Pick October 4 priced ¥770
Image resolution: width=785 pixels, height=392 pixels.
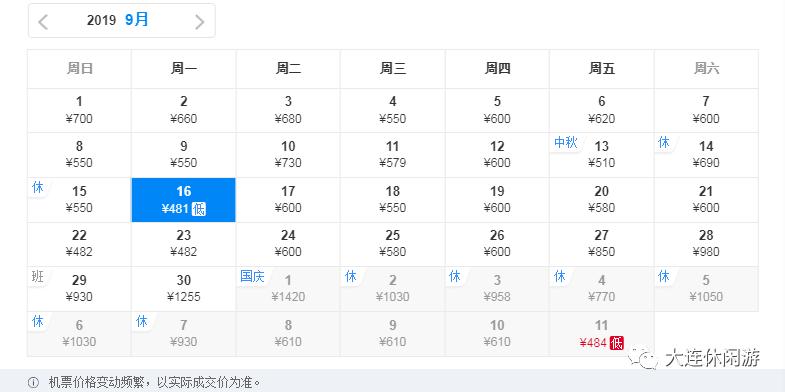pyautogui.click(x=602, y=289)
